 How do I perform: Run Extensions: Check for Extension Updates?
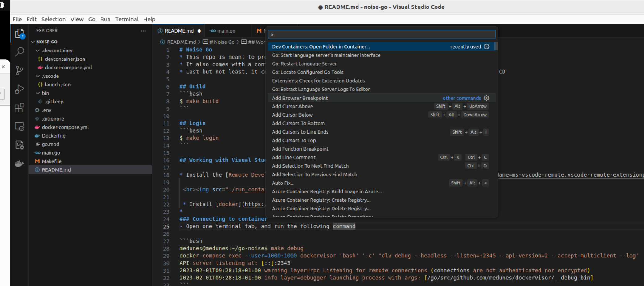[381, 81]
